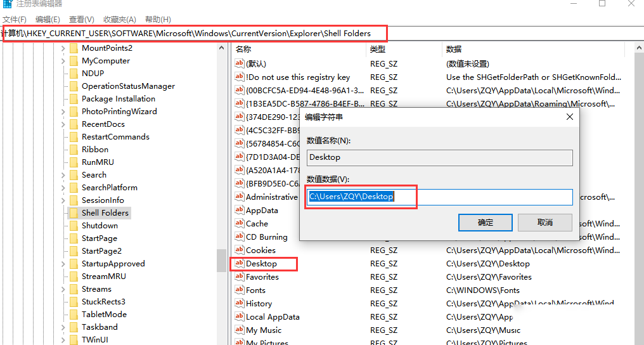Select the TabletMode folder icon
The height and width of the screenshot is (345, 644).
pyautogui.click(x=74, y=315)
